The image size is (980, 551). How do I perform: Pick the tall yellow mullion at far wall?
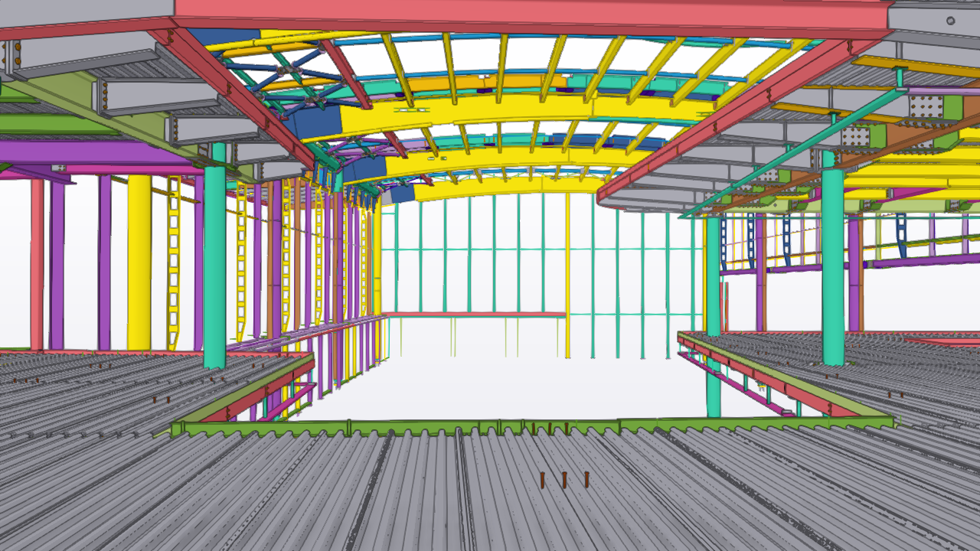pyautogui.click(x=567, y=275)
